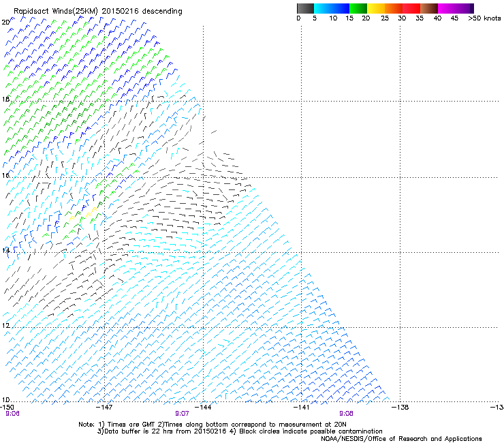Click the latitude label 14
The image size is (504, 443).
(x=5, y=250)
